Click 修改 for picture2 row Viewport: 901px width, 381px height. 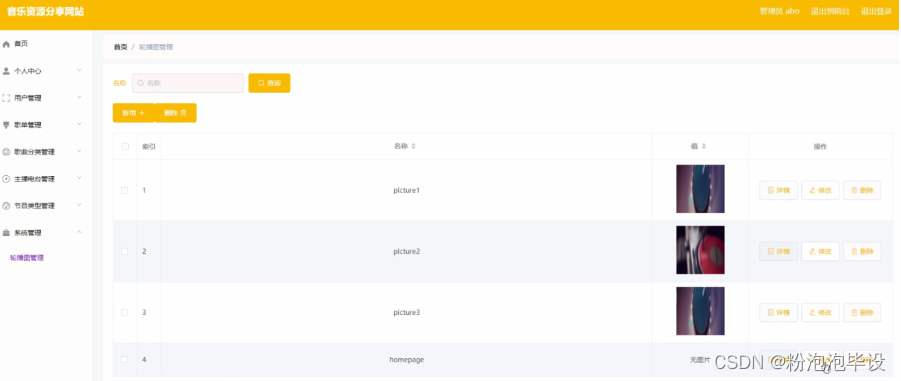coord(820,251)
